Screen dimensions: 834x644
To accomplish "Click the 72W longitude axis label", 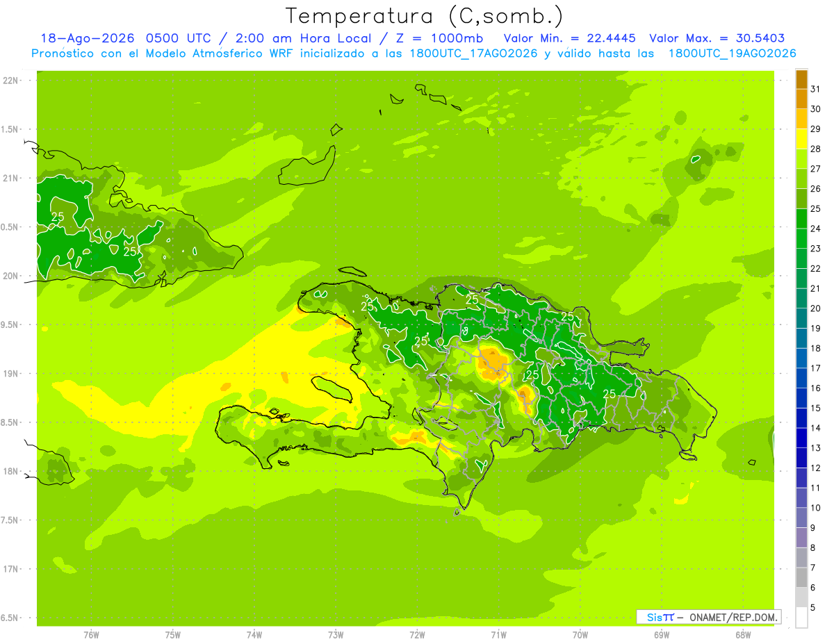I will tap(417, 634).
